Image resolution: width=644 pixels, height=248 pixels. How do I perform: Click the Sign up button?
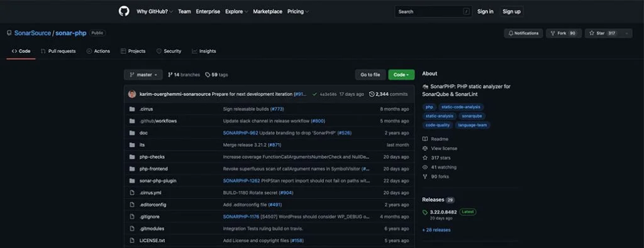511,11
